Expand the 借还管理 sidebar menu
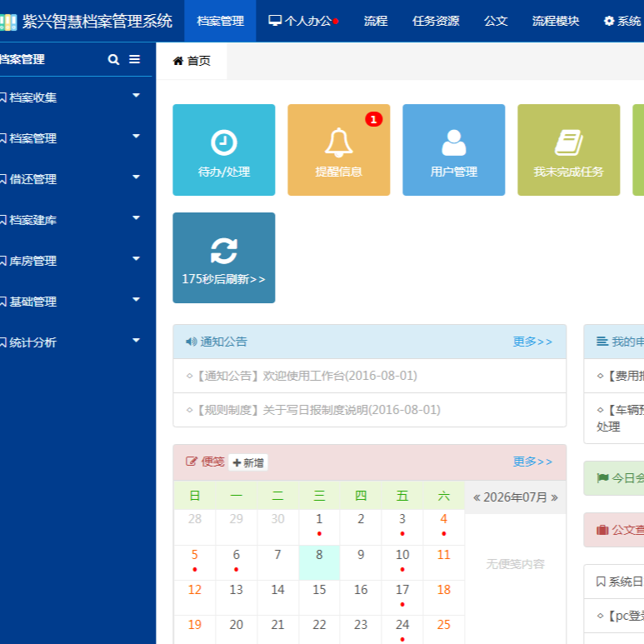The image size is (644, 644). (137, 177)
